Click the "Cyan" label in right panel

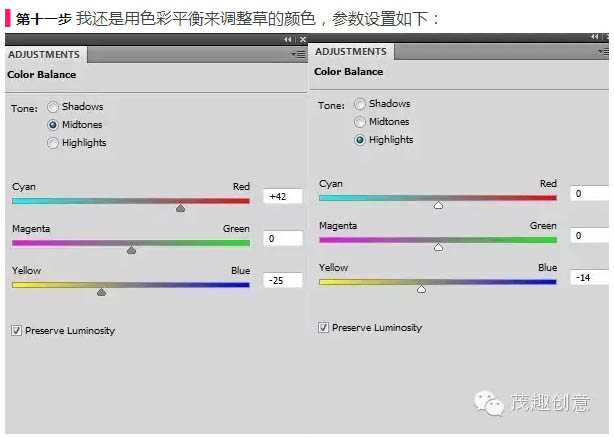click(x=331, y=184)
